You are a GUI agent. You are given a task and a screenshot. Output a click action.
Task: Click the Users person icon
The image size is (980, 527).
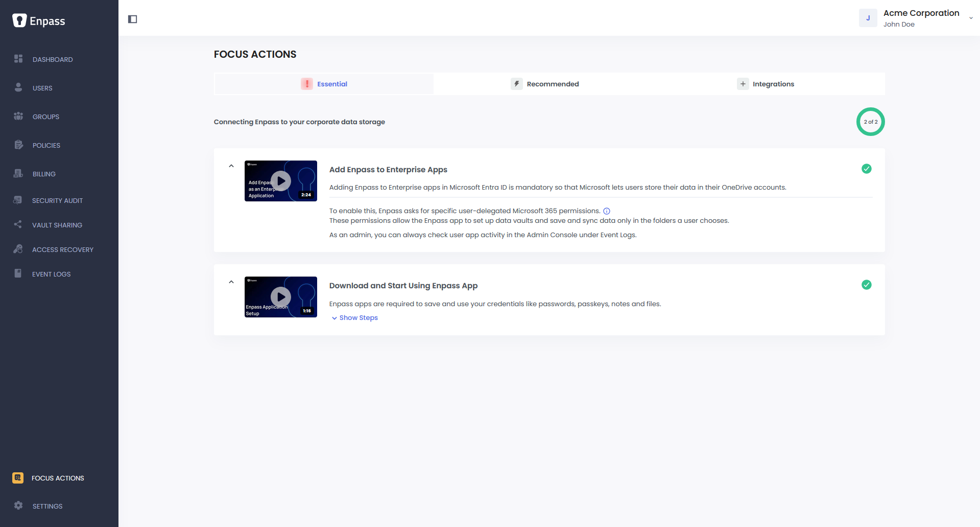pos(18,87)
